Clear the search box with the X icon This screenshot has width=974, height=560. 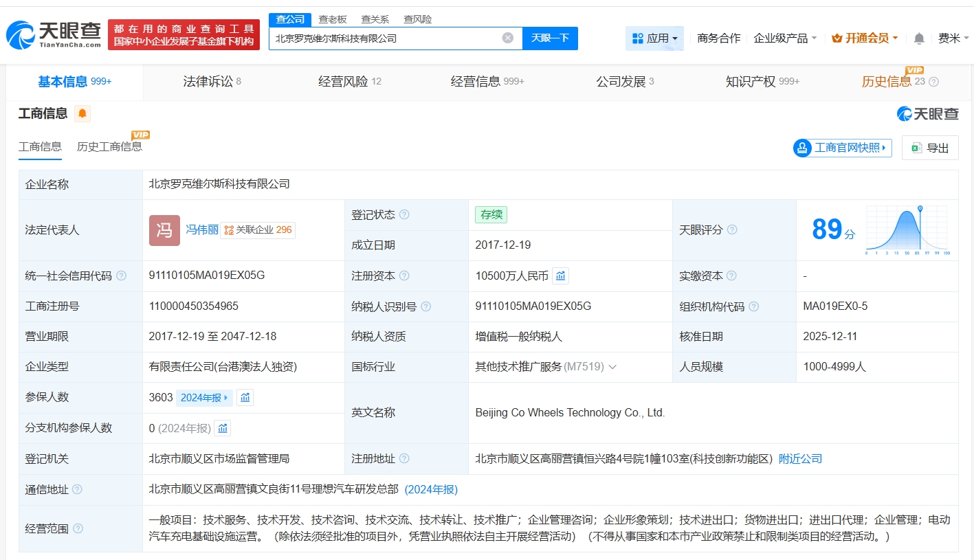507,38
